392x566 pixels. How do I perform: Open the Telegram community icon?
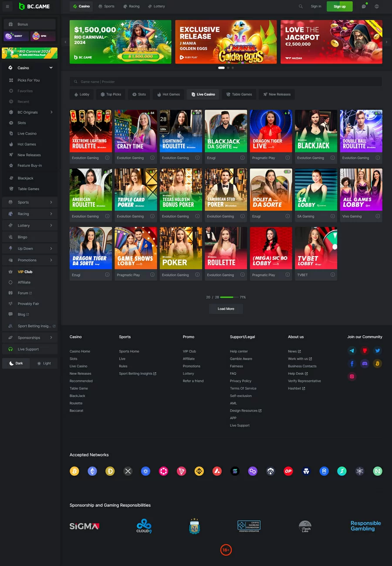[352, 350]
